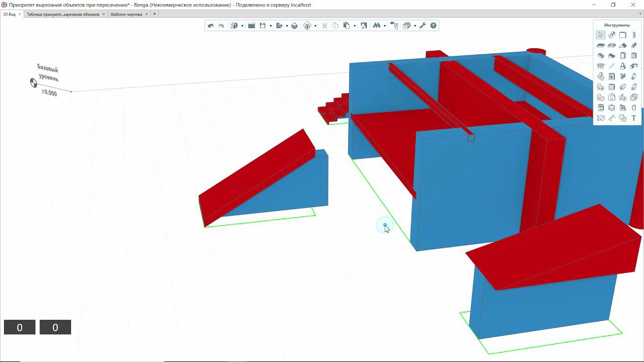Select the Beam tool
The width and height of the screenshot is (644, 362).
[634, 46]
